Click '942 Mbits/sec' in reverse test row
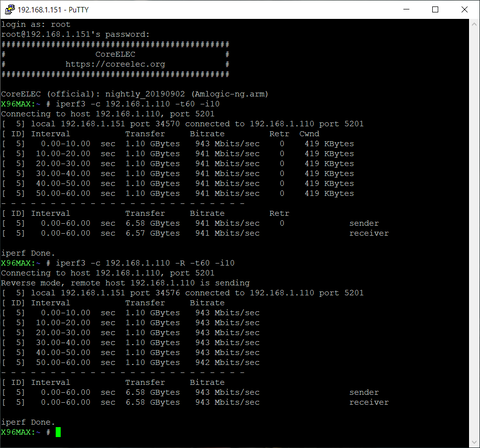Screen dimensions: 480x448 (x=227, y=362)
